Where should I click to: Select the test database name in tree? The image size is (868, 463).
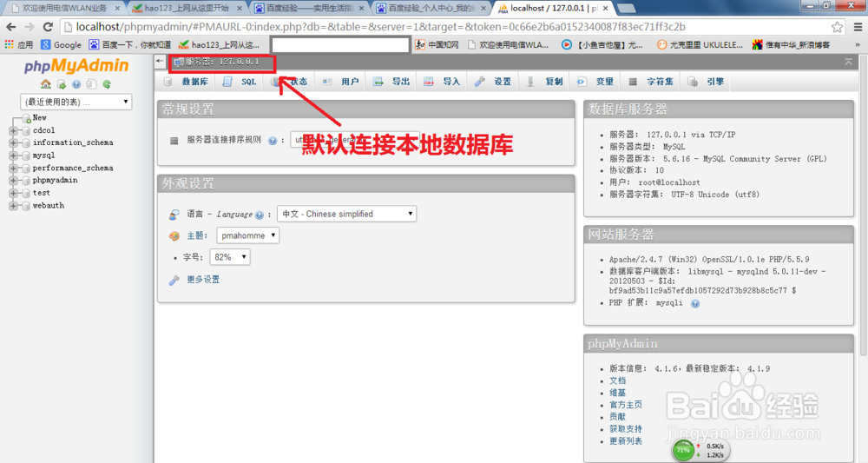click(x=42, y=194)
